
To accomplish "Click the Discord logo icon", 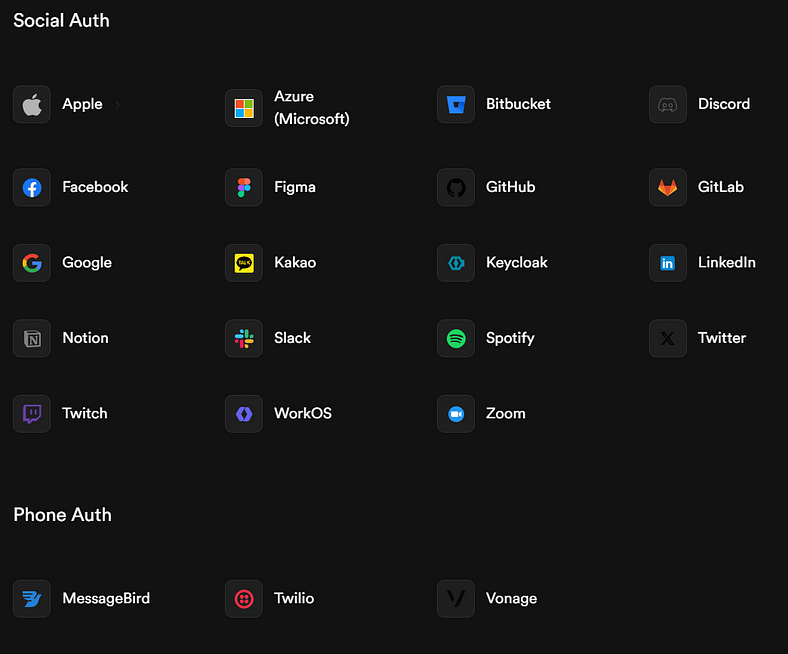I will click(668, 105).
